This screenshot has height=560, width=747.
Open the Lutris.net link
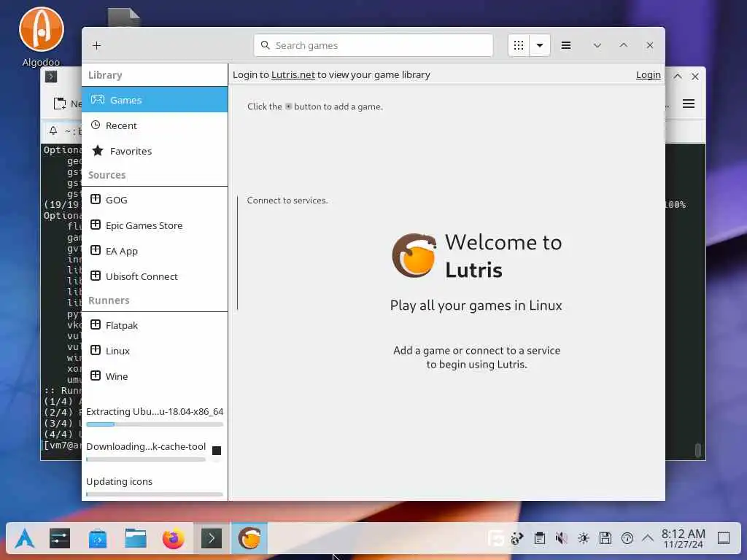coord(293,75)
